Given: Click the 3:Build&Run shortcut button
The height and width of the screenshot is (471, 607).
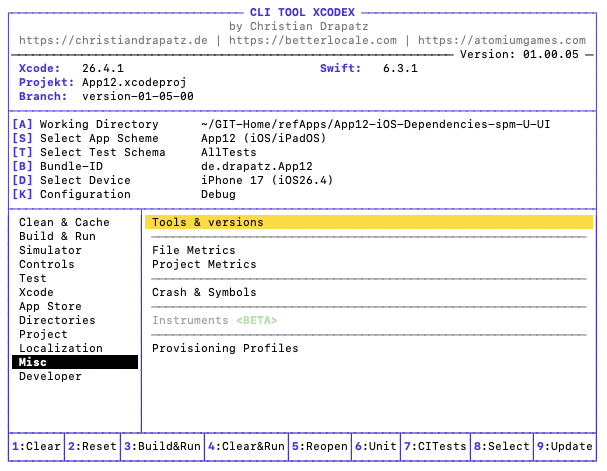Looking at the screenshot, I should tap(162, 446).
